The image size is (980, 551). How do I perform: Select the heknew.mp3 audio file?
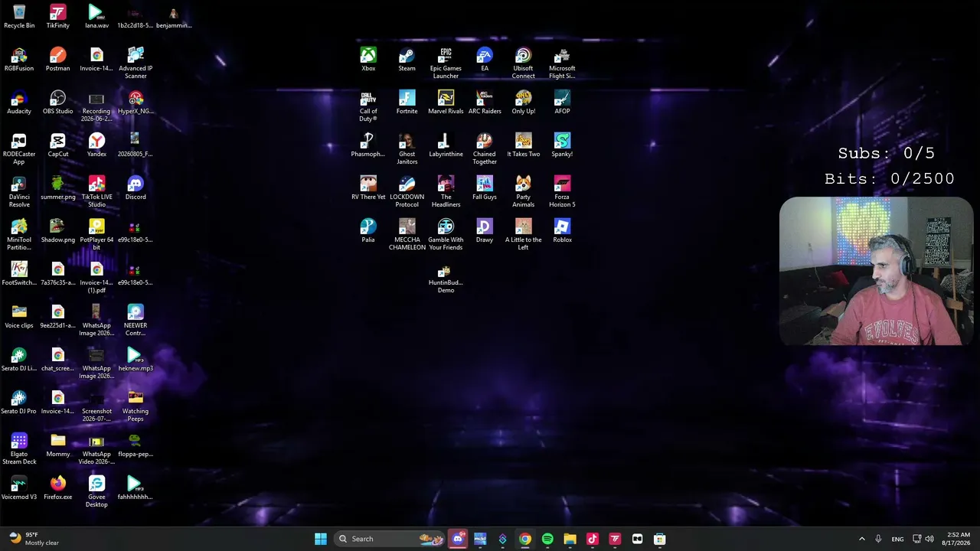136,359
